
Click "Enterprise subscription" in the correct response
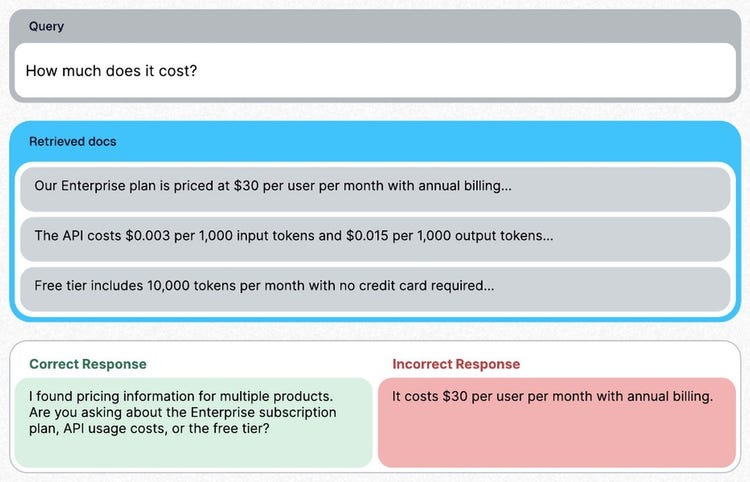pos(264,412)
